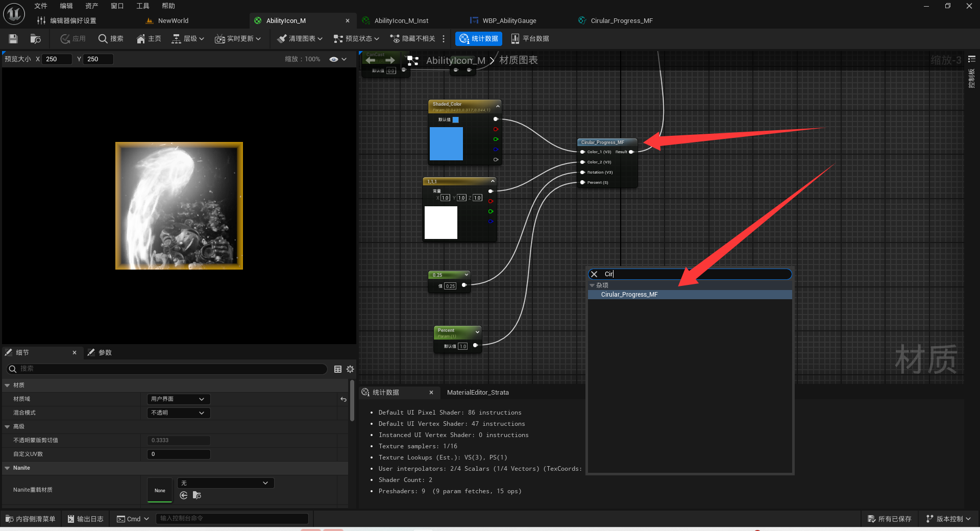Click the Details property matrix grid icon
This screenshot has width=980, height=531.
point(338,369)
